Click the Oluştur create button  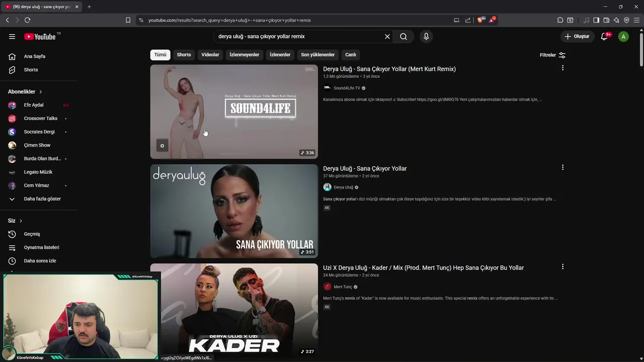577,36
